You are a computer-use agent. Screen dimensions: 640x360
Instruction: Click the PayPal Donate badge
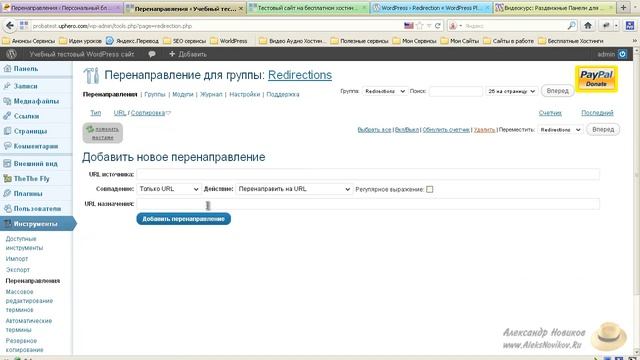(x=596, y=79)
